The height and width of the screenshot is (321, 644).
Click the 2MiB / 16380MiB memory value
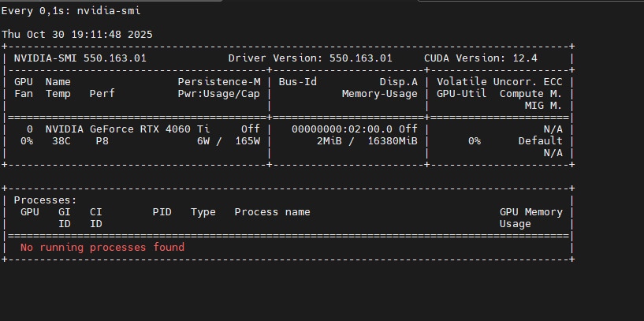(367, 140)
